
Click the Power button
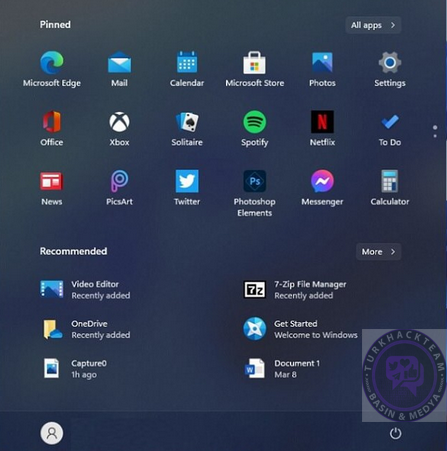pos(395,433)
